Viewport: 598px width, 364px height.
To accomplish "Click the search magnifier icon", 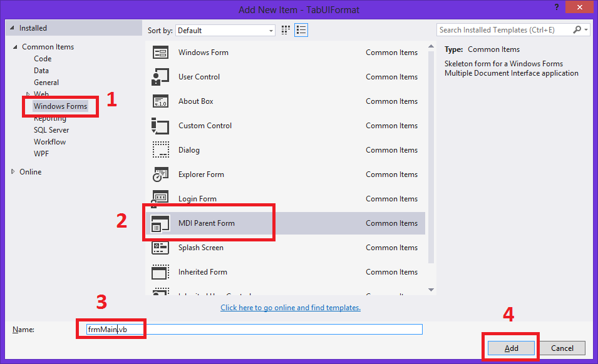I will tap(577, 29).
